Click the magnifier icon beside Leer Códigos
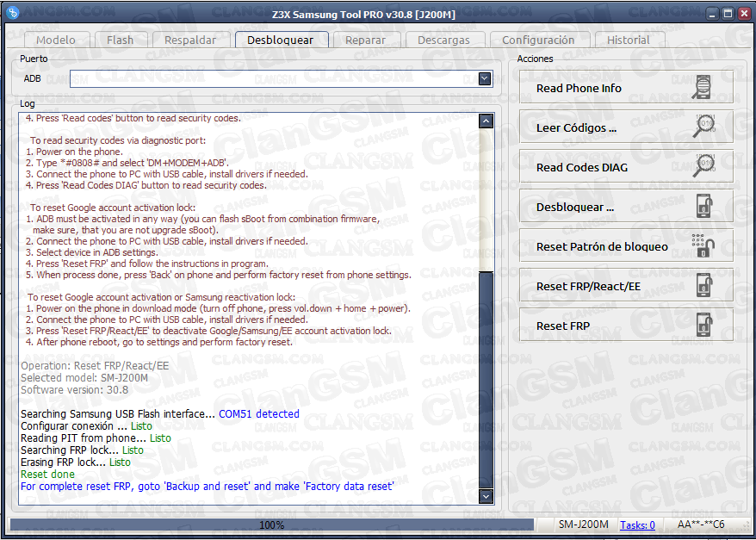The height and width of the screenshot is (540, 756). 703,127
